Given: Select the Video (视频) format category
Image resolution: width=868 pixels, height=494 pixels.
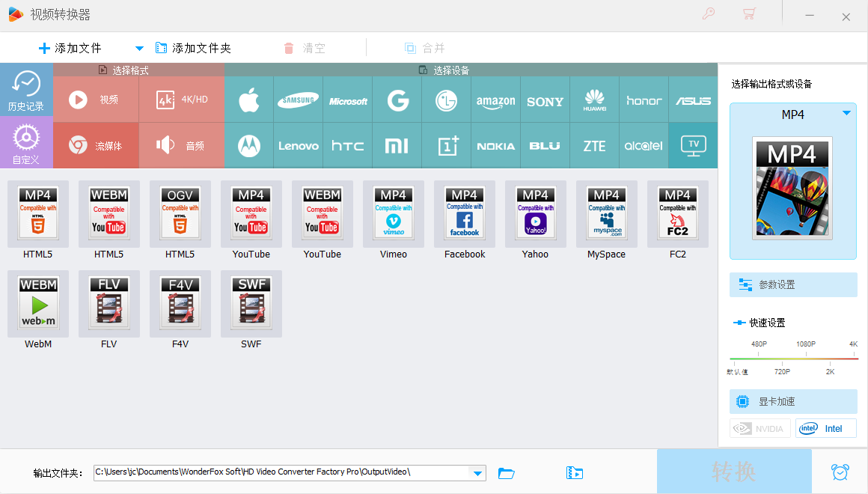Looking at the screenshot, I should (x=96, y=100).
